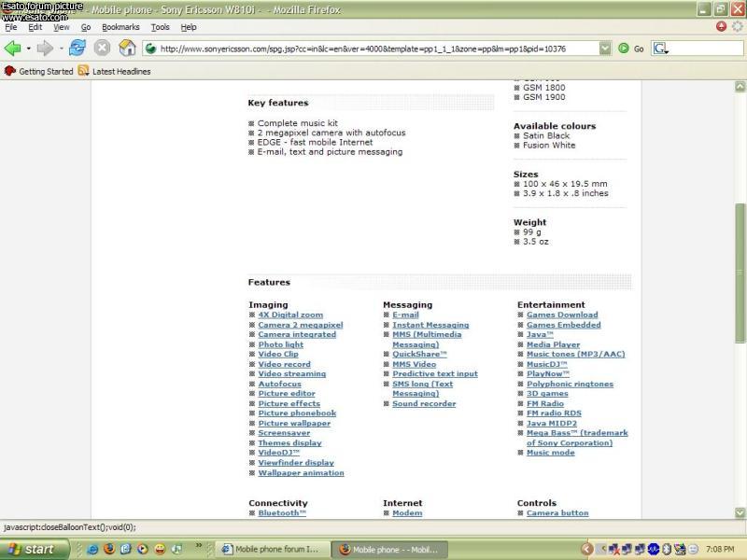Viewport: 747px width, 560px height.
Task: Open the File menu
Action: [11, 27]
